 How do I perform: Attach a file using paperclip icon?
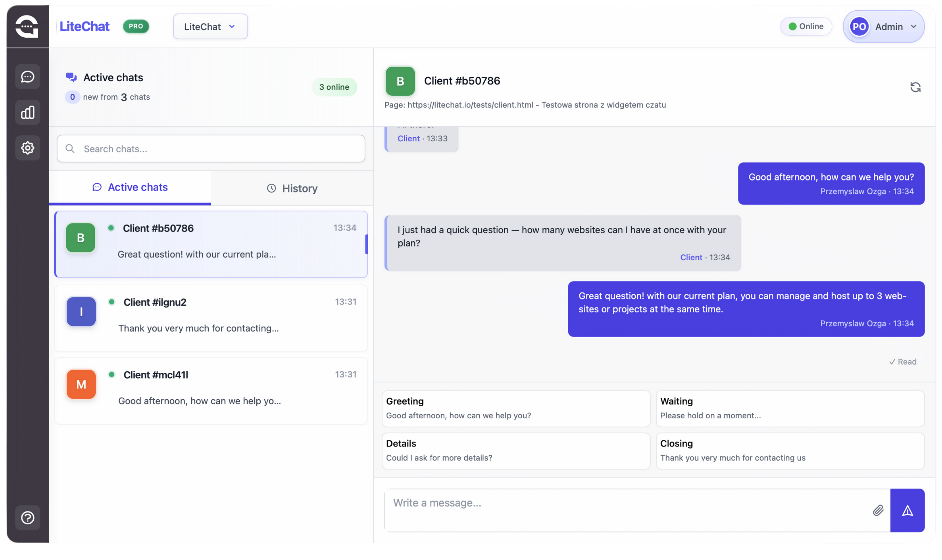878,510
